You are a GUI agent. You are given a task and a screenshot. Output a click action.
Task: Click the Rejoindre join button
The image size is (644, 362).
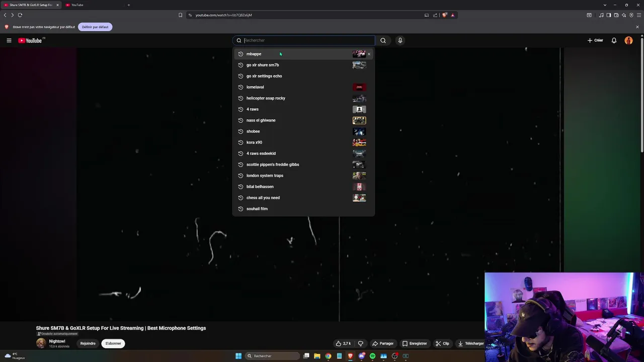88,343
